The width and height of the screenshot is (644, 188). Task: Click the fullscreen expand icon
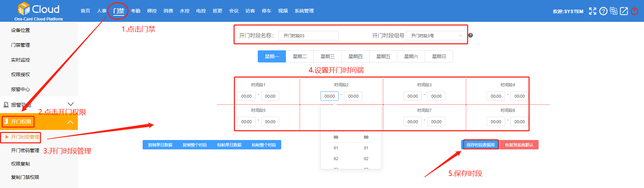coord(593,11)
